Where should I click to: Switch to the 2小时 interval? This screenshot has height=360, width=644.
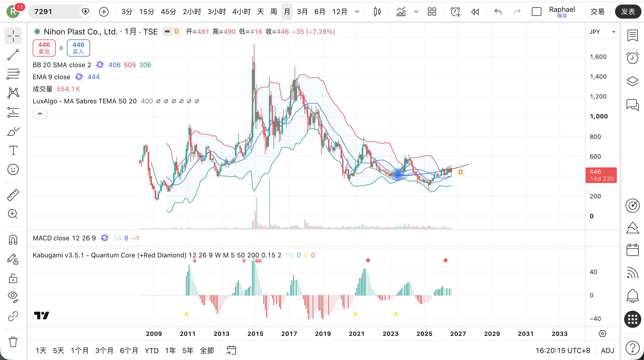tap(192, 12)
